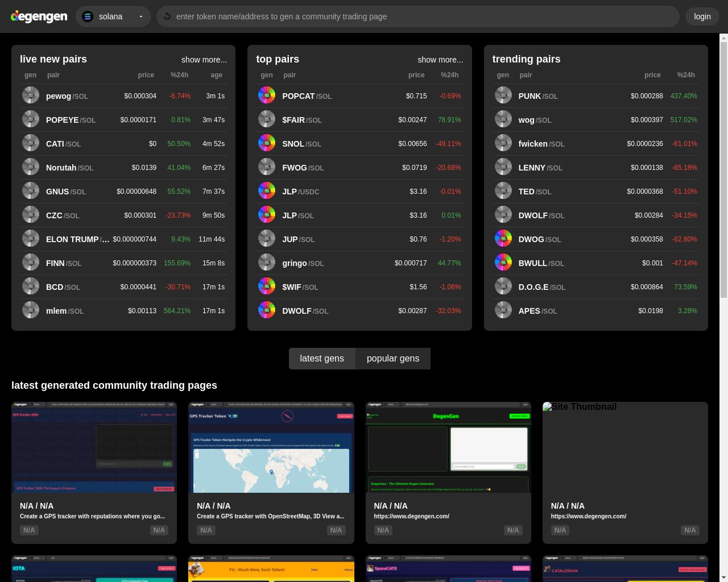Screen dimensions: 728x582
Task: Open the solana network dropdown
Action: (113, 16)
